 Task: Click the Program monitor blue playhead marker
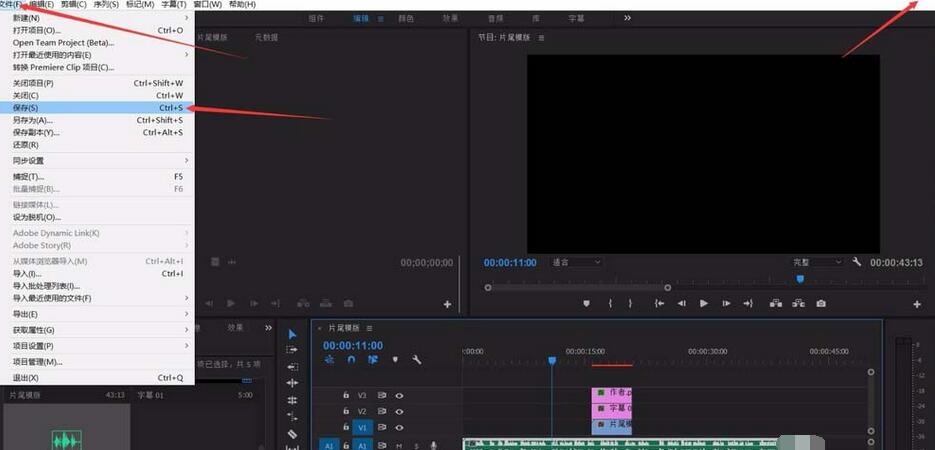tap(800, 279)
